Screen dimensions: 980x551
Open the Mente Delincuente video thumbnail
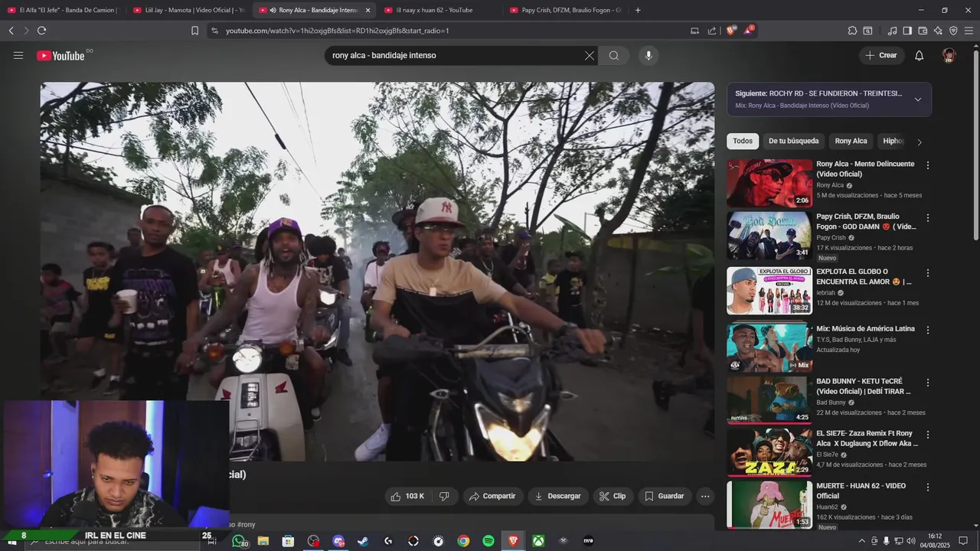tap(769, 184)
